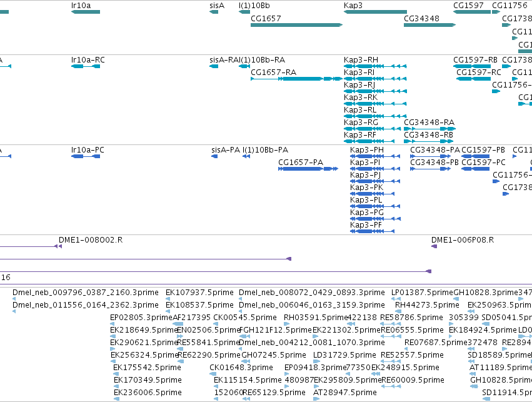The height and width of the screenshot is (402, 532).
Task: Click the Kap3-PK protein label
Action: [x=367, y=188]
